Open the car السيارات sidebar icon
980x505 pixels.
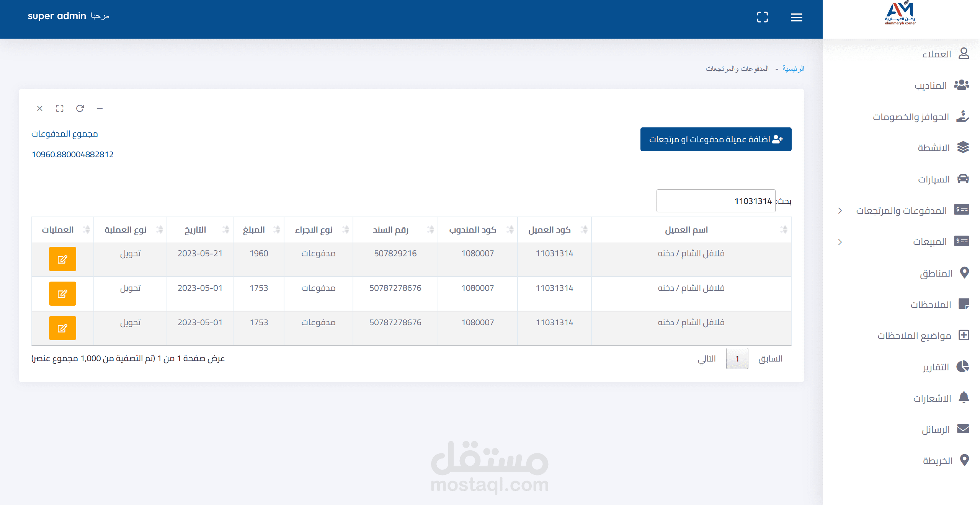963,179
